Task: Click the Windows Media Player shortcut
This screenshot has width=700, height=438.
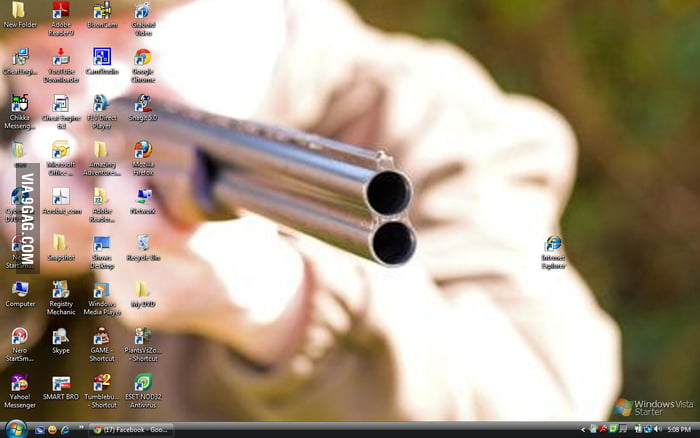Action: tap(102, 290)
